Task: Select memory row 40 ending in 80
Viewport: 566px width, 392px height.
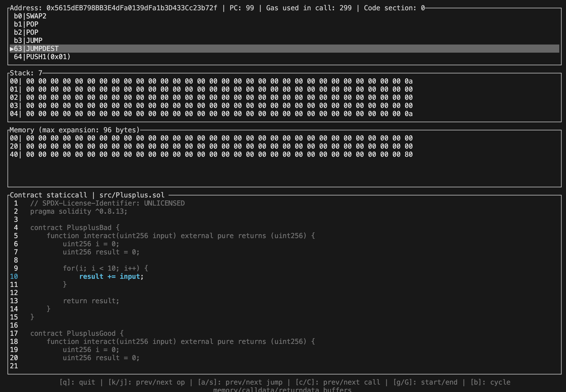Action: pos(211,155)
